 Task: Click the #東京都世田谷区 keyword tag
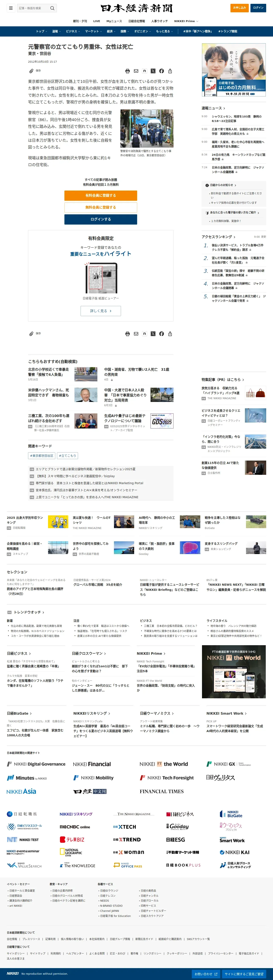[x=42, y=456]
